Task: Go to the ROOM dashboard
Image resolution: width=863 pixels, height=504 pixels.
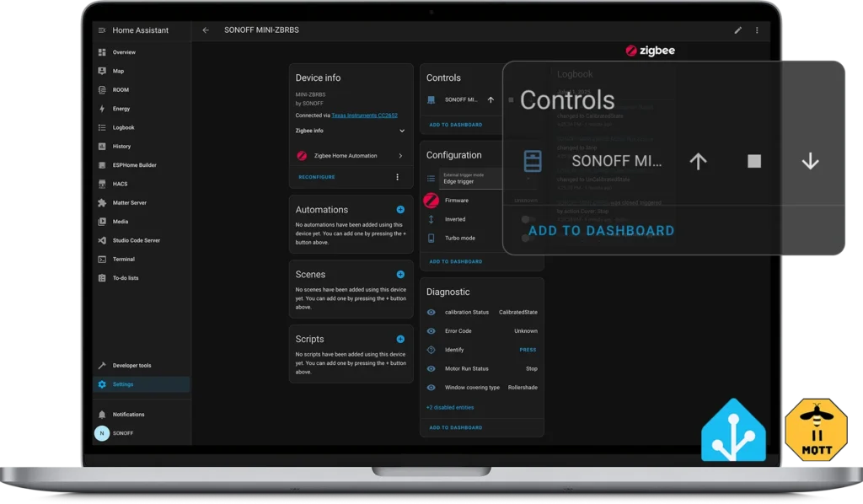Action: click(141, 89)
